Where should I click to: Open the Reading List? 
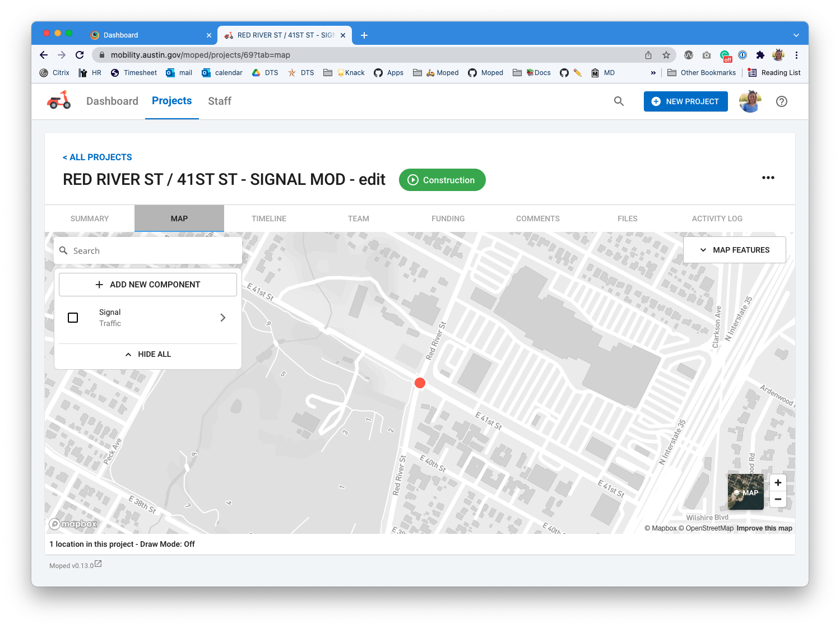click(x=774, y=73)
